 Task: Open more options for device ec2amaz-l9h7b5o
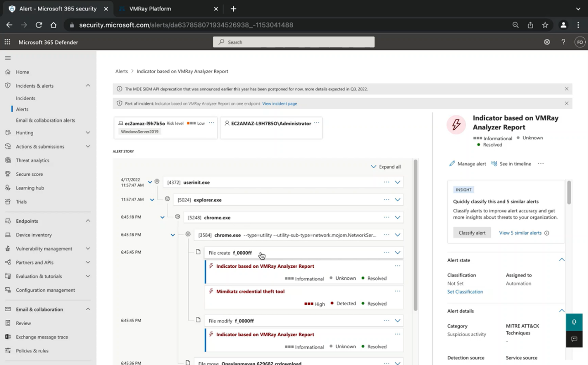(211, 123)
